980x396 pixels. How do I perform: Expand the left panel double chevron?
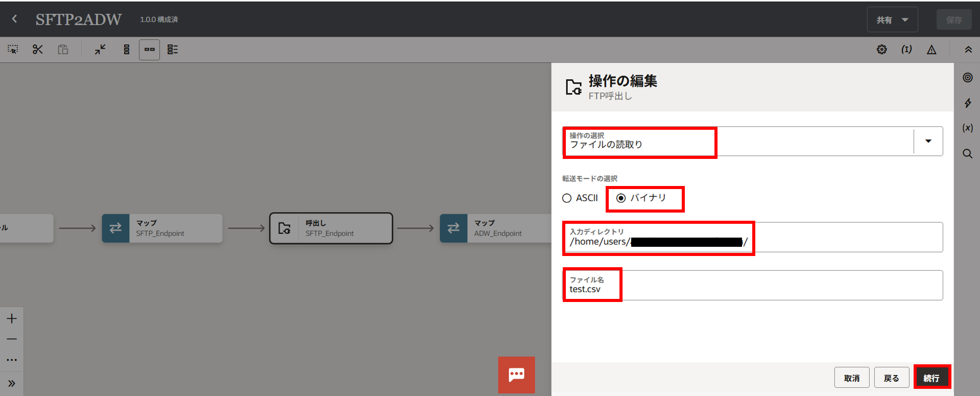coord(12,383)
